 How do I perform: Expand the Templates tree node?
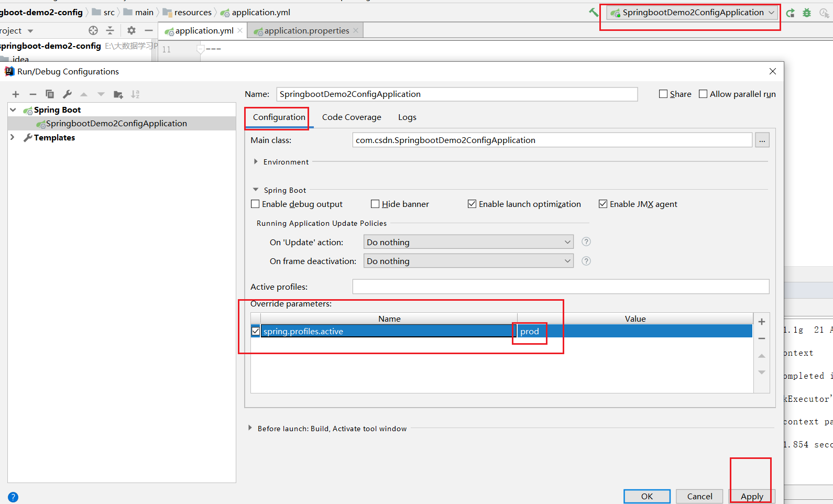pyautogui.click(x=13, y=137)
